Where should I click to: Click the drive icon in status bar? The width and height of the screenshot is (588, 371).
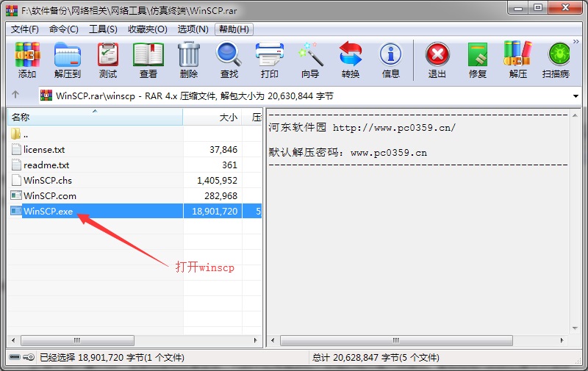(14, 358)
